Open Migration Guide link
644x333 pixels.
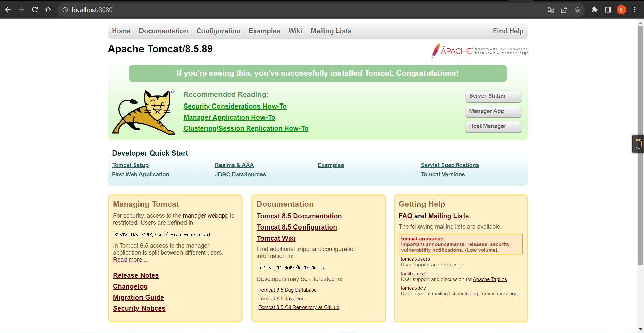138,297
